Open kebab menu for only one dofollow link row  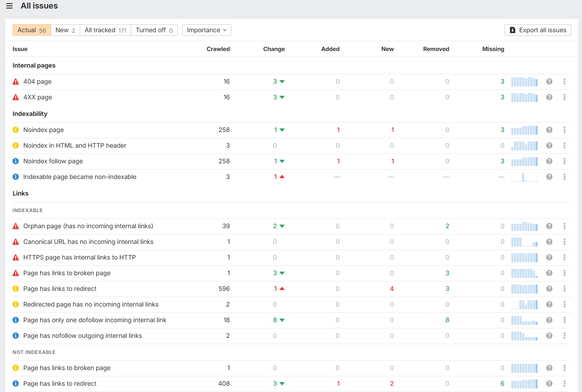(x=565, y=320)
